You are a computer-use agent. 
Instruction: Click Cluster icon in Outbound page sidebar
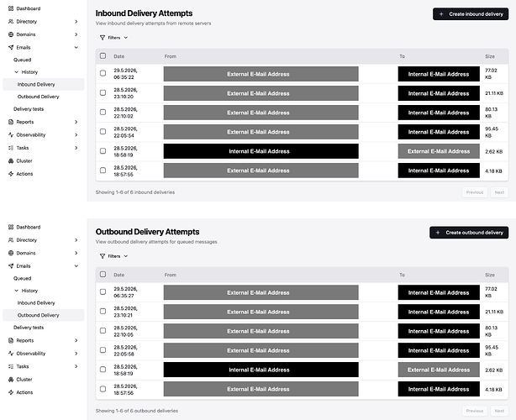click(x=11, y=379)
